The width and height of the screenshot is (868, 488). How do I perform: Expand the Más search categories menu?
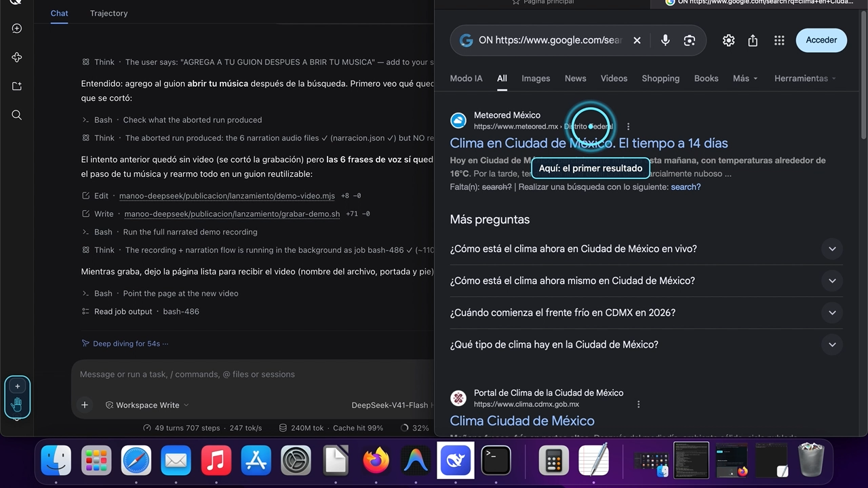click(745, 78)
